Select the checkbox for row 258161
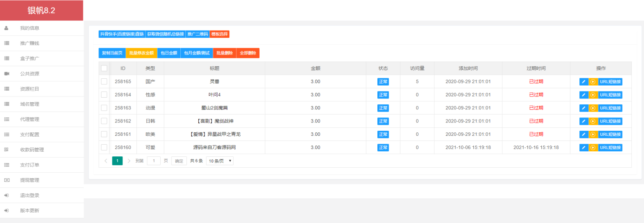This screenshot has width=644, height=223. [104, 134]
